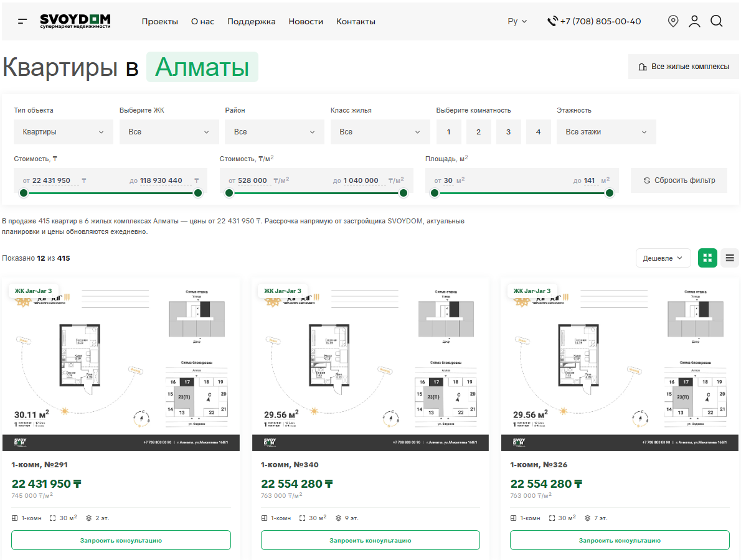Click the minimum price slider handle
This screenshot has height=560, width=741.
24,193
